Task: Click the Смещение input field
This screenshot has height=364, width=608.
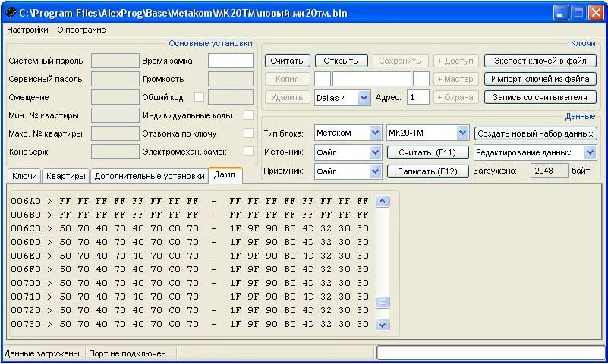Action: pyautogui.click(x=115, y=97)
